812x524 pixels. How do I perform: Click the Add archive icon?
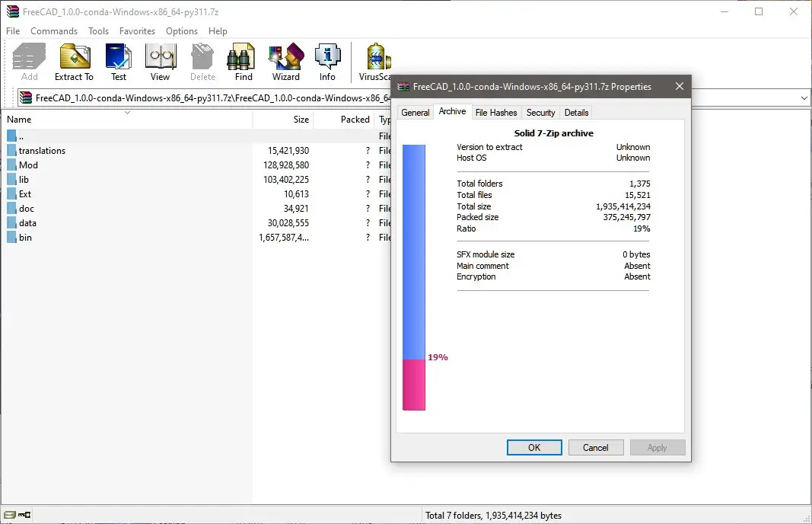click(x=29, y=62)
